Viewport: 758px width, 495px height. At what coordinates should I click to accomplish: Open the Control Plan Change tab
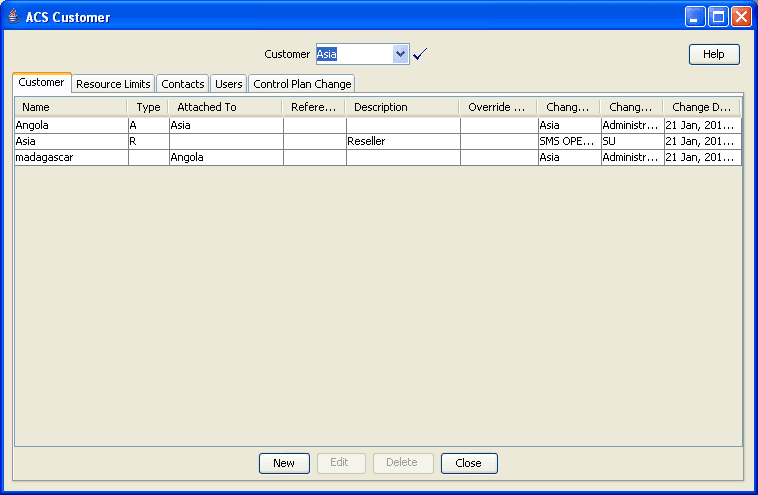tap(302, 84)
